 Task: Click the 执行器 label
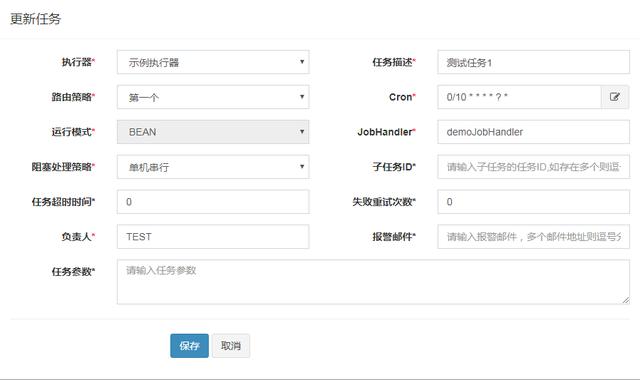[78, 62]
